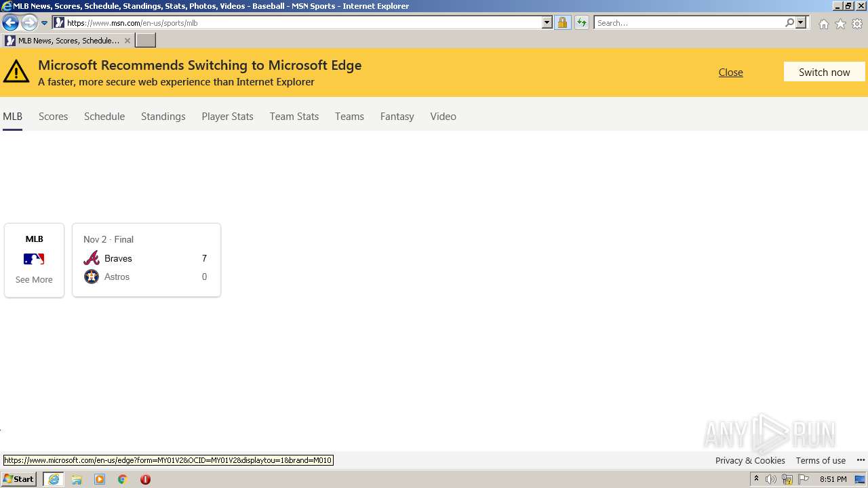Expand the address bar autocomplete dropdown
Screen dimensions: 868x488
547,23
